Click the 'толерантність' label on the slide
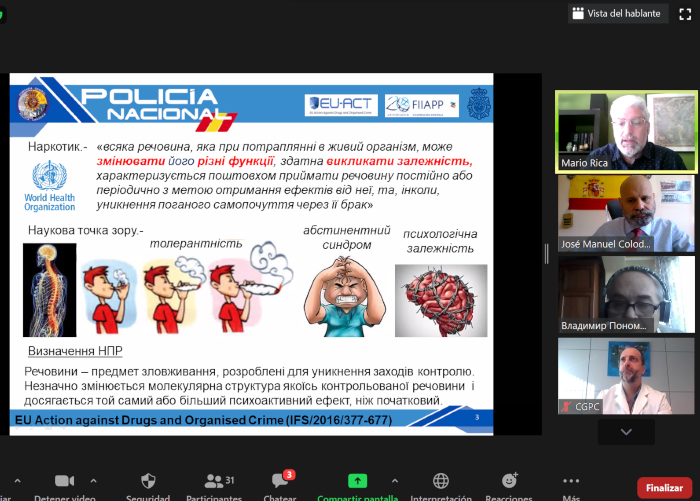The image size is (700, 501). [196, 244]
